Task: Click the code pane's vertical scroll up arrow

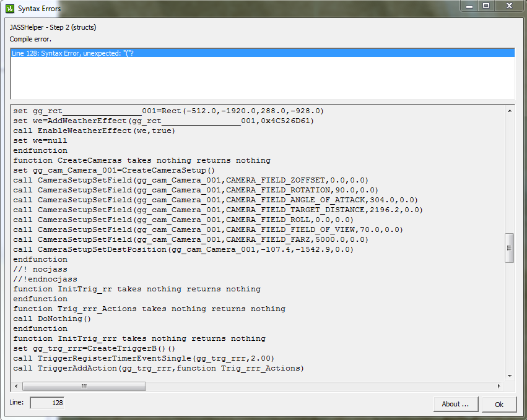Action: click(510, 111)
